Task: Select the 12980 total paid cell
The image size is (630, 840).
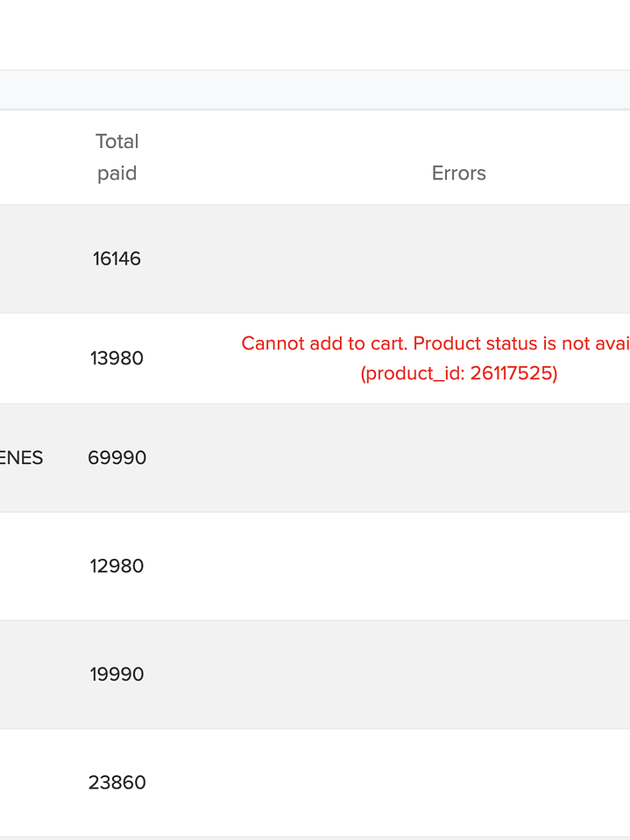Action: click(117, 566)
